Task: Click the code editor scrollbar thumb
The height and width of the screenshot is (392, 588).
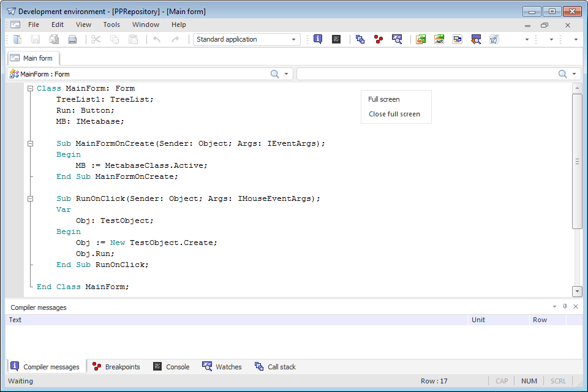Action: tap(577, 161)
